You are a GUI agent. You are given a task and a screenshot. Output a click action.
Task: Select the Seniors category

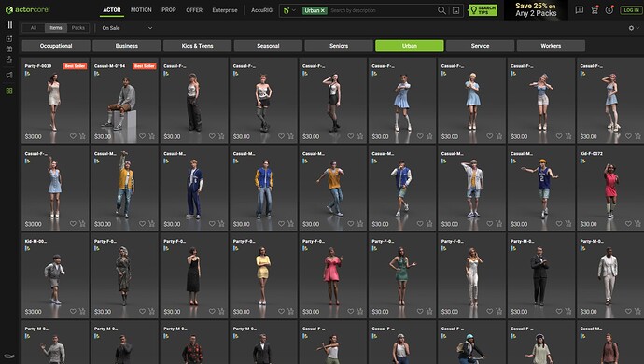[x=339, y=46]
